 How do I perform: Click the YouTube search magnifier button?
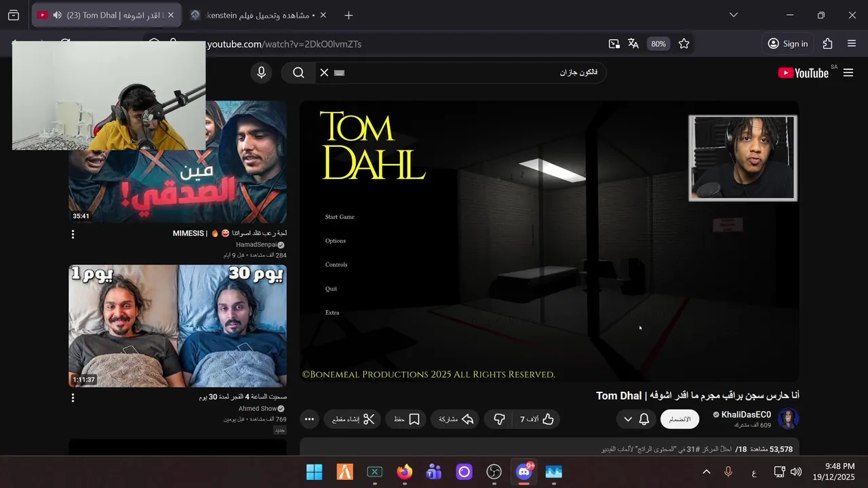298,73
